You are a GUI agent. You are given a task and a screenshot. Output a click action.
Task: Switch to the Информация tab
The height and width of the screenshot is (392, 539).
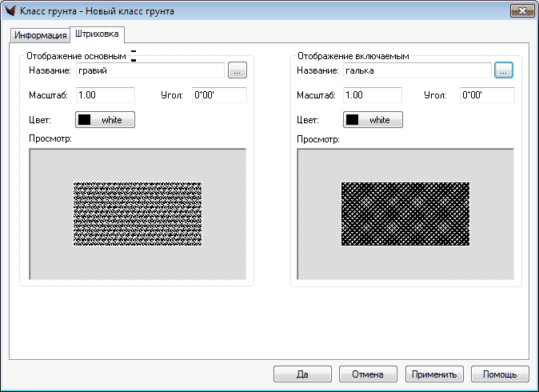pyautogui.click(x=40, y=35)
